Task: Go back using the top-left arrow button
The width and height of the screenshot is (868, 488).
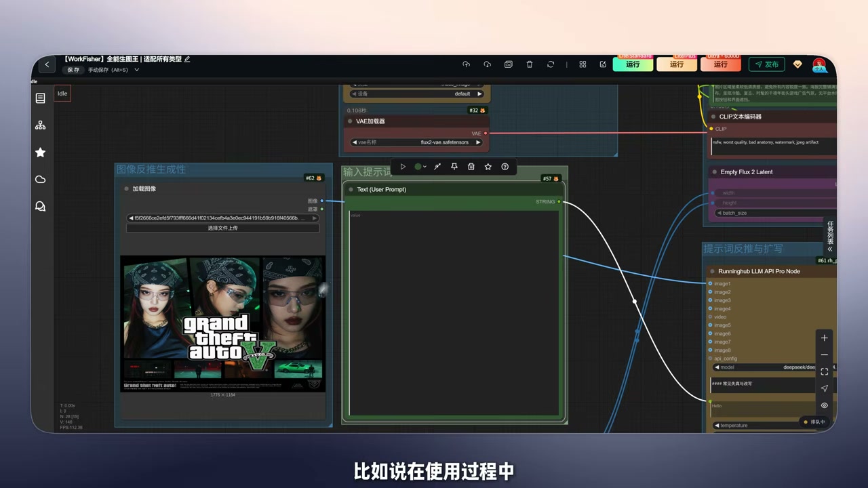Action: coord(47,64)
